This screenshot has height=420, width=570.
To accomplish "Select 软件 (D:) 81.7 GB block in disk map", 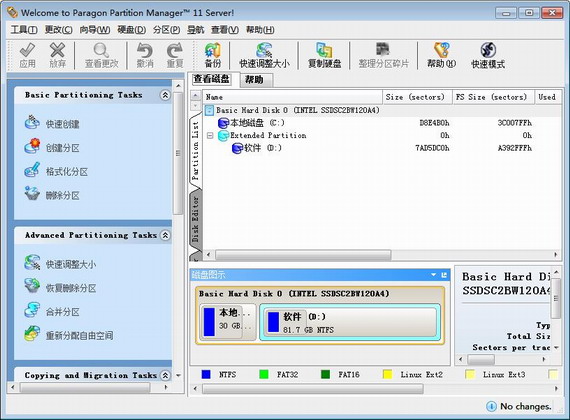I will [x=350, y=322].
